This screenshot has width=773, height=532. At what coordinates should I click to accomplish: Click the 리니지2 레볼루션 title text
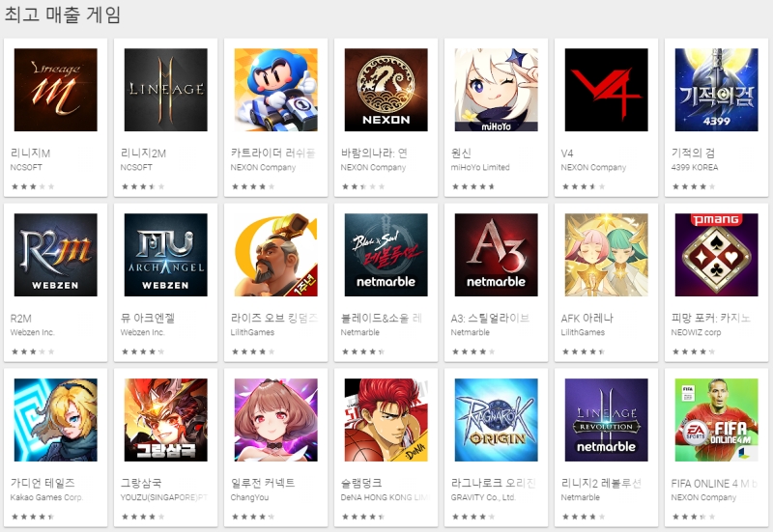[601, 483]
